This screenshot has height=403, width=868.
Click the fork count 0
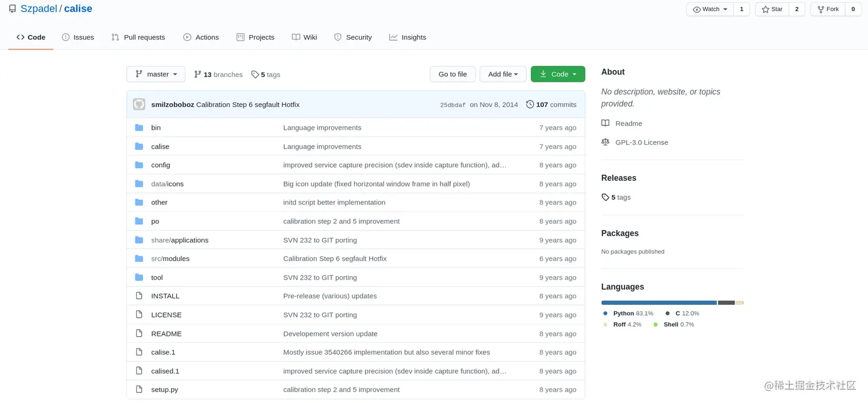pyautogui.click(x=853, y=9)
